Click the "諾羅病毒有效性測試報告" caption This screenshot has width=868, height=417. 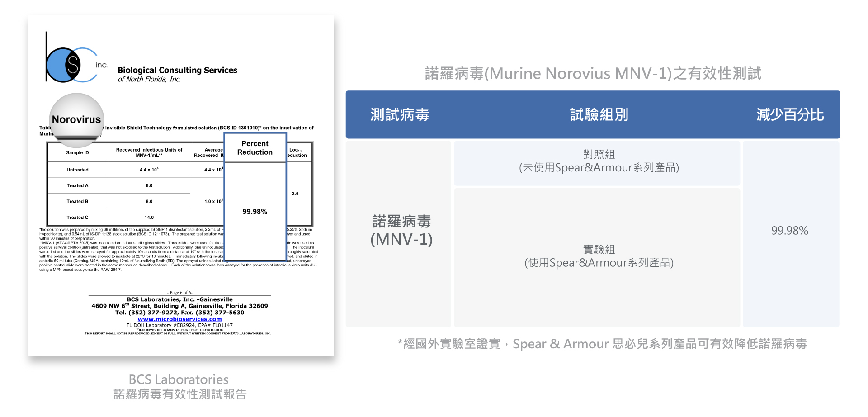[x=180, y=394]
